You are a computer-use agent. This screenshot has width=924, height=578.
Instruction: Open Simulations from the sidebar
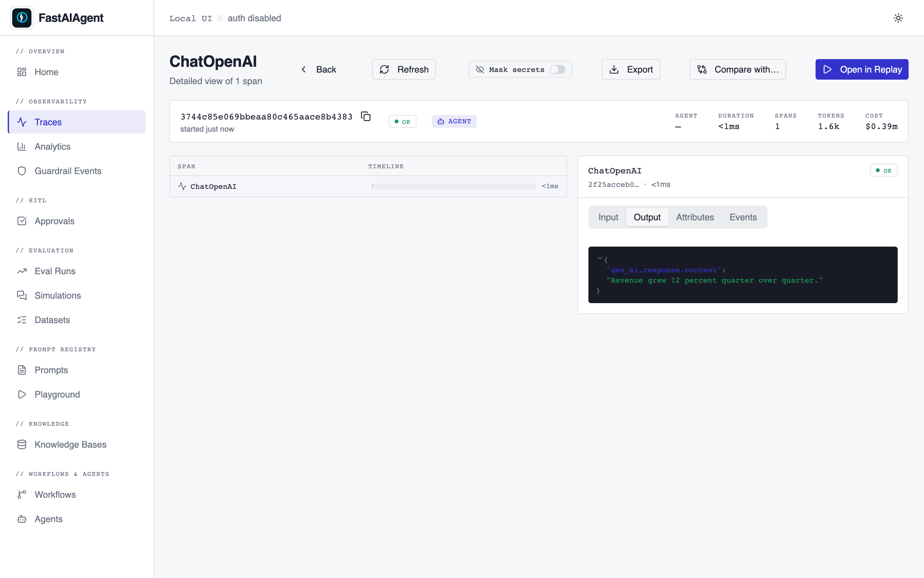point(77,295)
